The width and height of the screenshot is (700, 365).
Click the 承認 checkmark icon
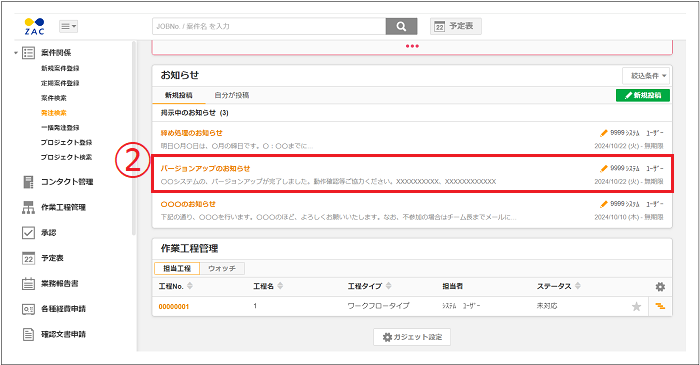[28, 232]
